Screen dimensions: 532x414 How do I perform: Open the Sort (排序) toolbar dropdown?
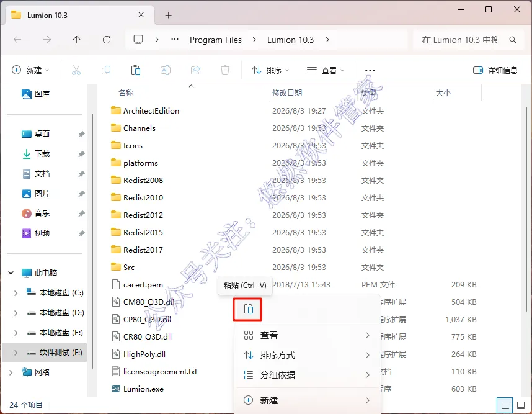[x=270, y=70]
